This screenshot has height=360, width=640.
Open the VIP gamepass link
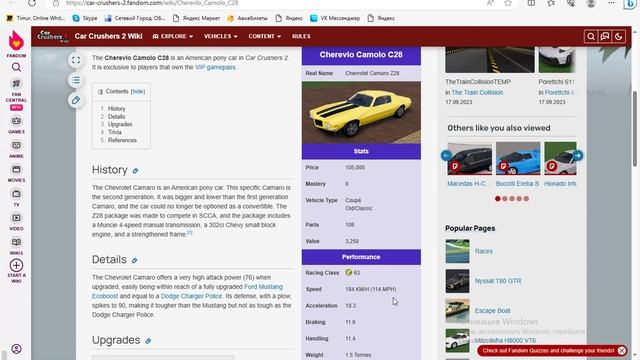pos(215,67)
